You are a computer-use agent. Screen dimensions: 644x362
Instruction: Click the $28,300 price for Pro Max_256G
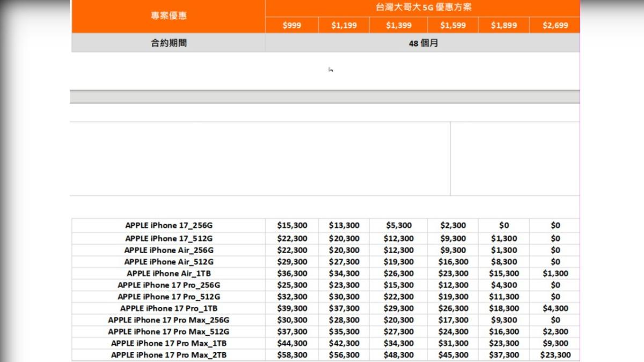(x=344, y=320)
